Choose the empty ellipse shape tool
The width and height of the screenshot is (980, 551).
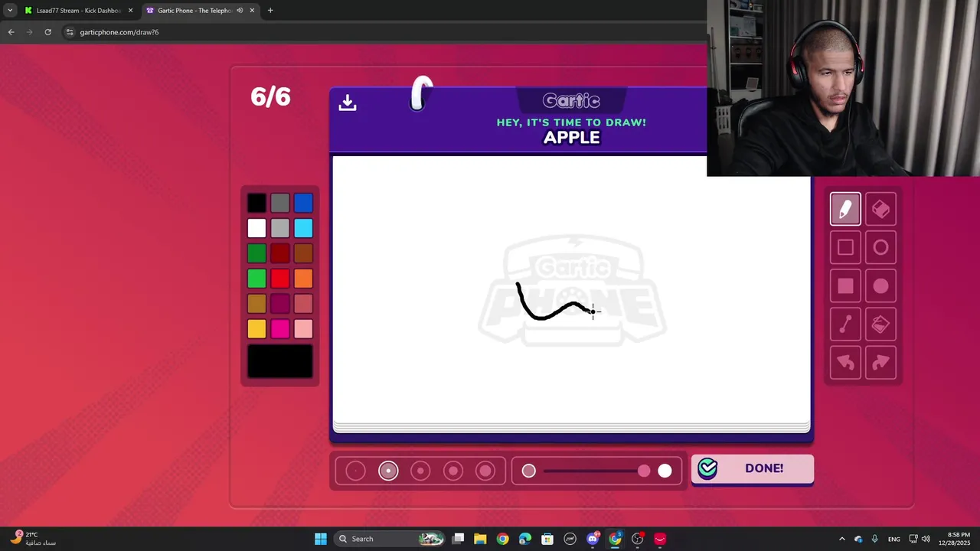coord(880,247)
